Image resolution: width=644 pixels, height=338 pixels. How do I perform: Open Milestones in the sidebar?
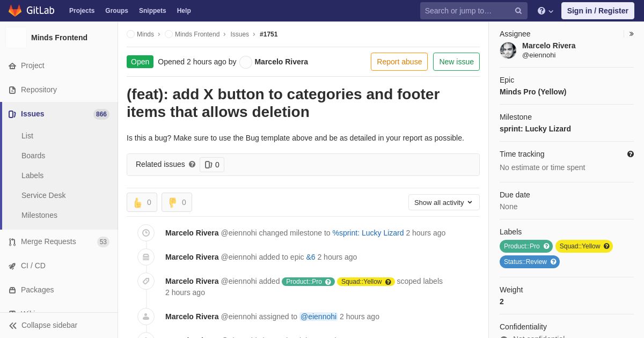pyautogui.click(x=39, y=215)
